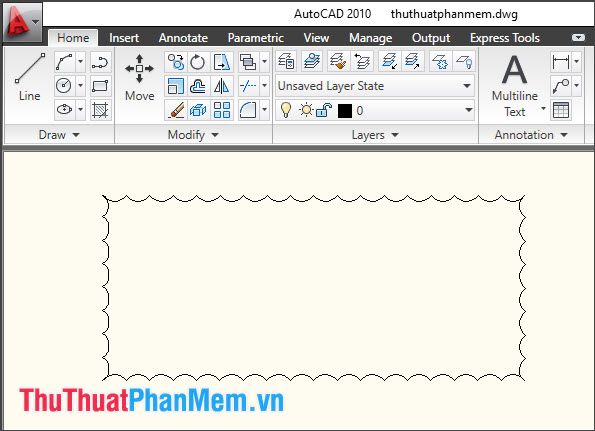Select the Offset tool
This screenshot has width=595, height=431.
click(198, 86)
